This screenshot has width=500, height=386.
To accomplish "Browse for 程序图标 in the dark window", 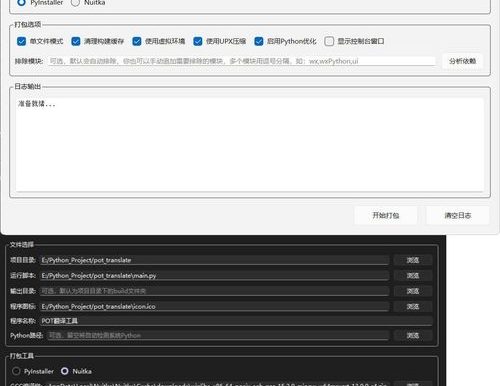I will pyautogui.click(x=413, y=307).
